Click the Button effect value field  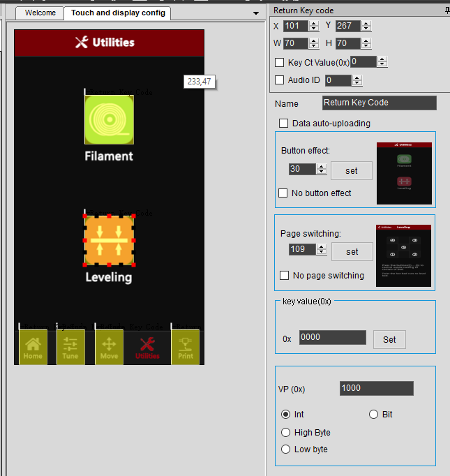(x=303, y=169)
